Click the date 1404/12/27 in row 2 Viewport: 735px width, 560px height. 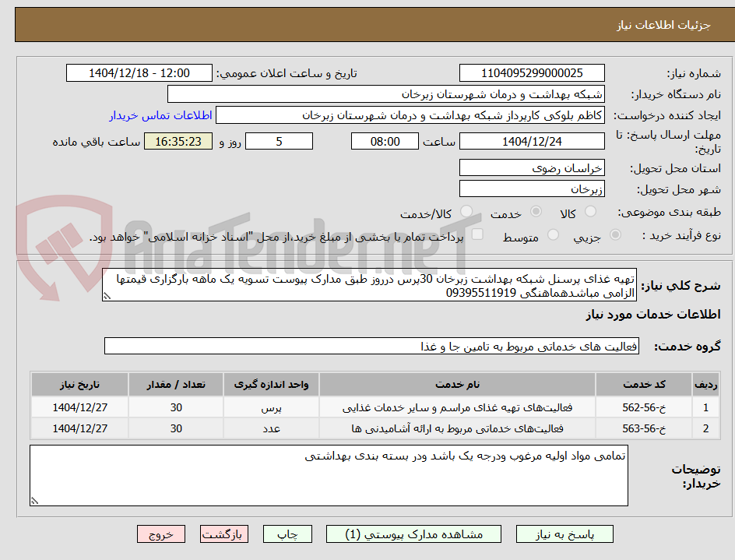pos(79,428)
